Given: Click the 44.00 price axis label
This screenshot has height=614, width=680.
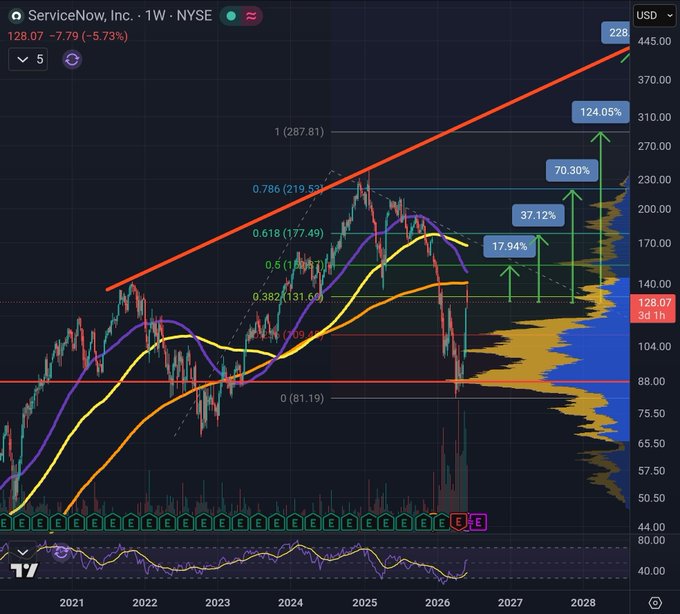Looking at the screenshot, I should (651, 527).
